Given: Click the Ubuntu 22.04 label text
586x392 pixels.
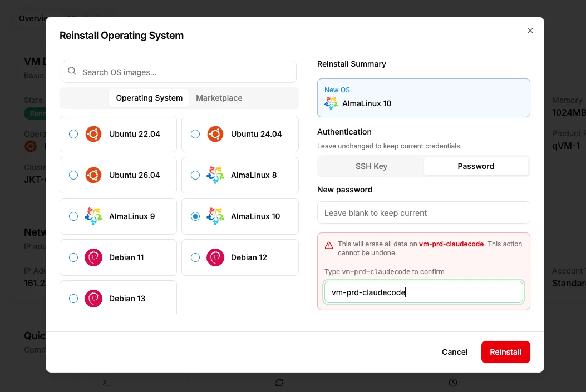Looking at the screenshot, I should (x=135, y=134).
